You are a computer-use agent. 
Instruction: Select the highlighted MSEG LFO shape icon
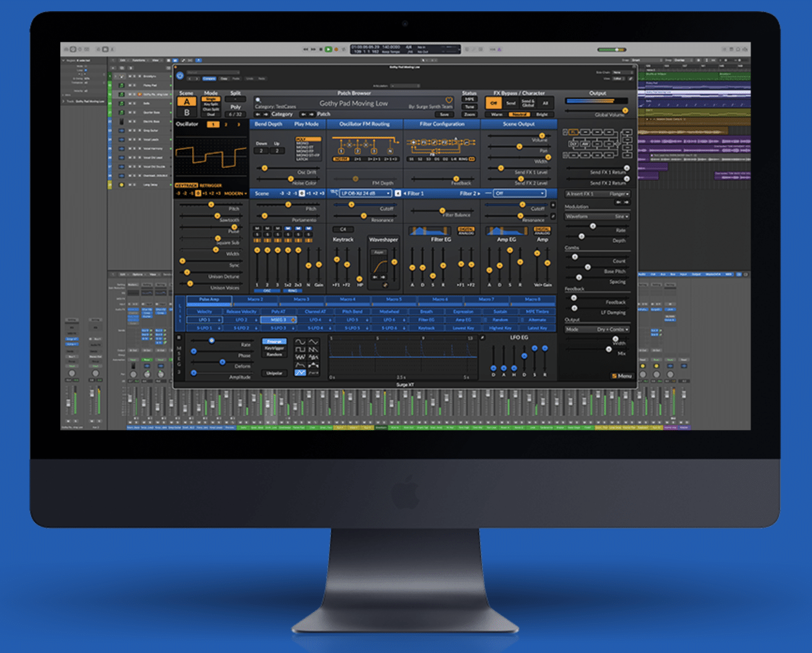[x=300, y=373]
